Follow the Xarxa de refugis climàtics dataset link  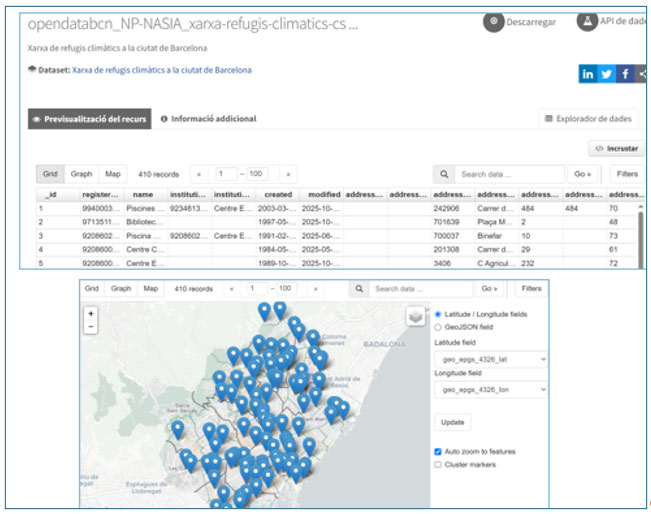point(162,70)
